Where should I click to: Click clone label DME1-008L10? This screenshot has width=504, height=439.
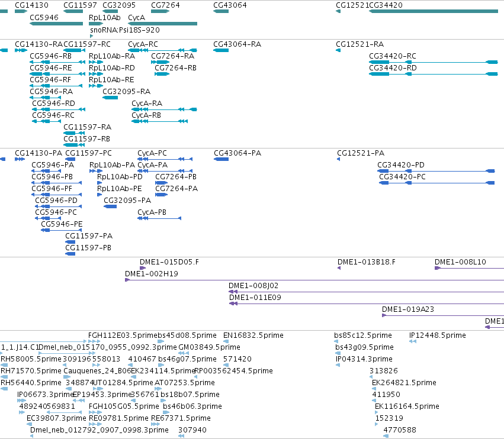click(x=460, y=262)
